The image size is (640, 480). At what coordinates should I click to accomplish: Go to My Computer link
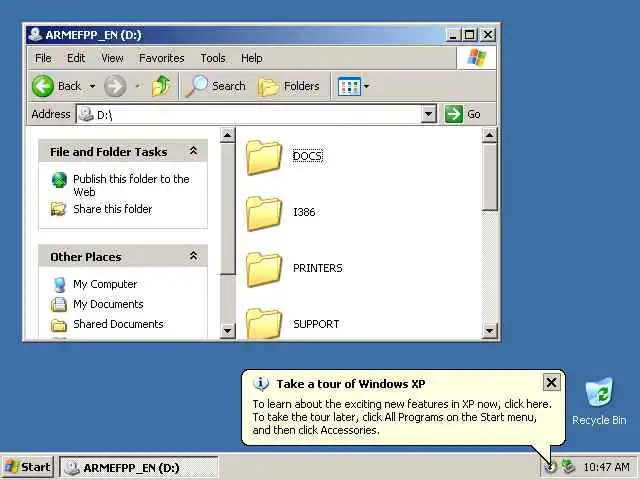(105, 284)
